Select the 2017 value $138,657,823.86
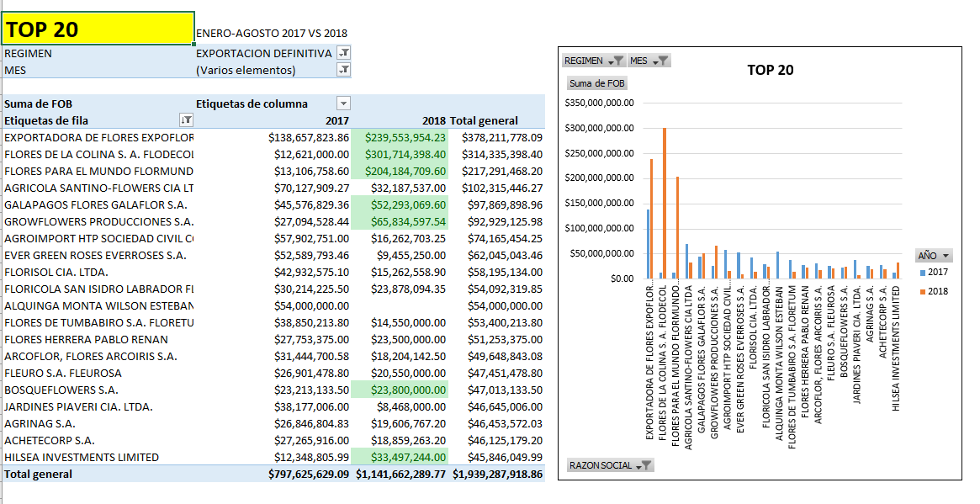Image resolution: width=980 pixels, height=504 pixels. [x=309, y=137]
